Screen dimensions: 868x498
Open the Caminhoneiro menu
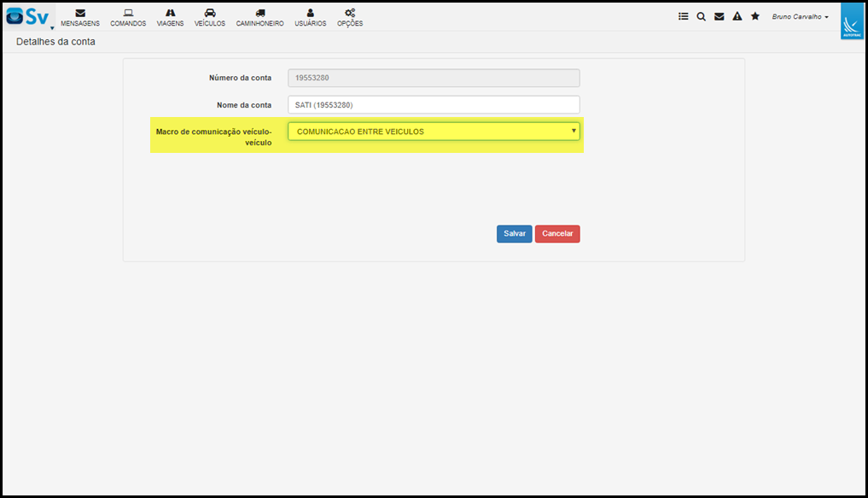259,18
